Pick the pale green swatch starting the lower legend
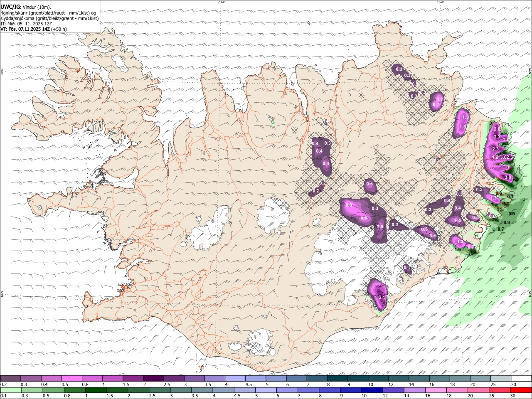Image resolution: width=532 pixels, height=399 pixels. pos(11,390)
